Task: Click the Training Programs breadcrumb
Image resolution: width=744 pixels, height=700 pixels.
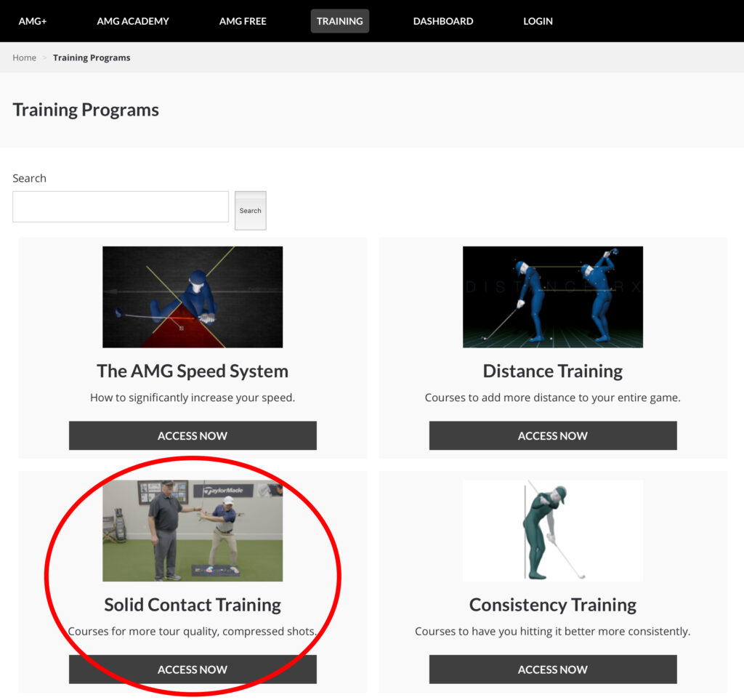Action: coord(92,57)
